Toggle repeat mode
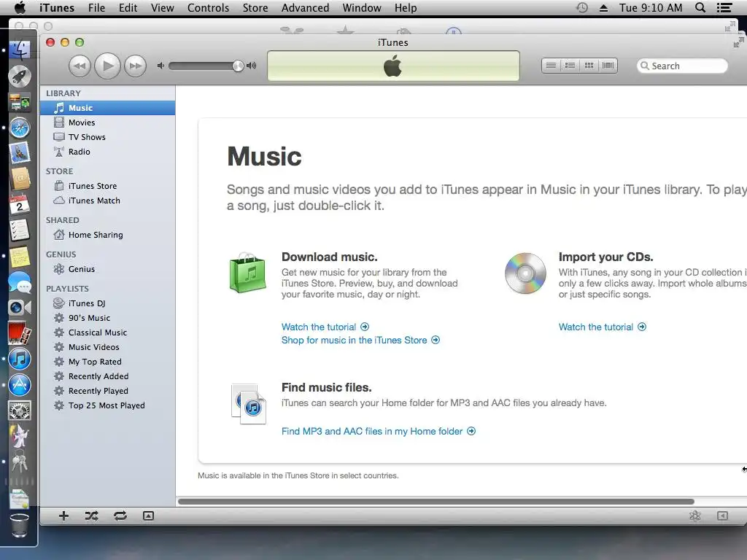This screenshot has width=747, height=560. [120, 516]
